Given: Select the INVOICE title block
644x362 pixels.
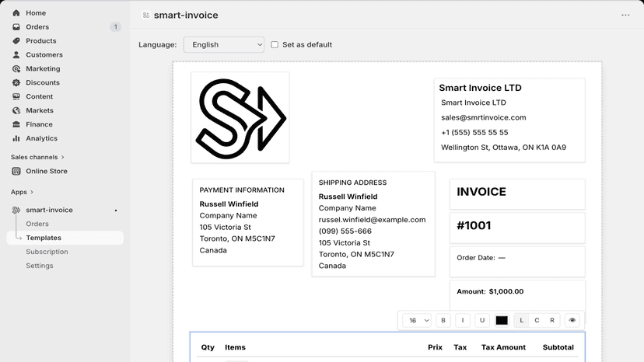Looking at the screenshot, I should [x=517, y=194].
